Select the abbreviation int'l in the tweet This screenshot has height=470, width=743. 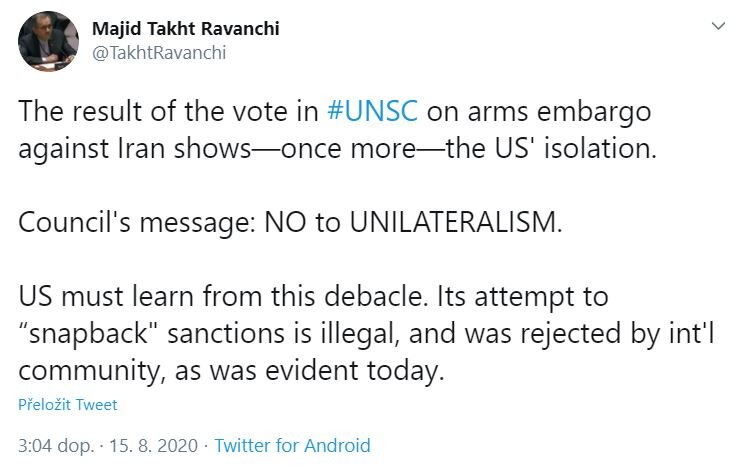(x=692, y=333)
